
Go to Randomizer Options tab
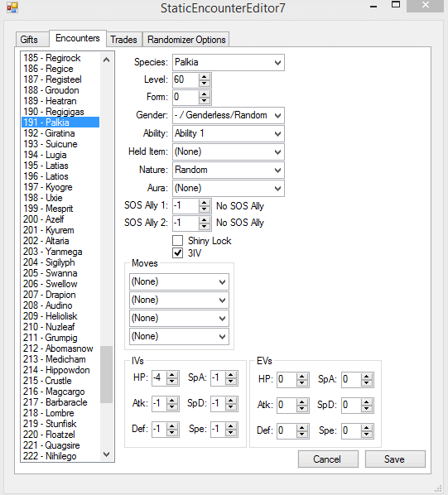coord(186,40)
